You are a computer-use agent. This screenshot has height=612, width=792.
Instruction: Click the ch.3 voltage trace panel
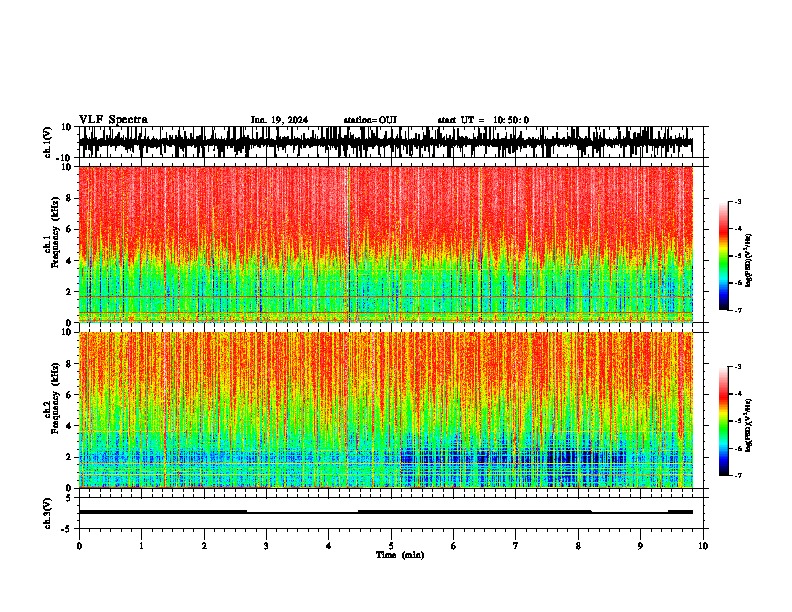click(391, 513)
